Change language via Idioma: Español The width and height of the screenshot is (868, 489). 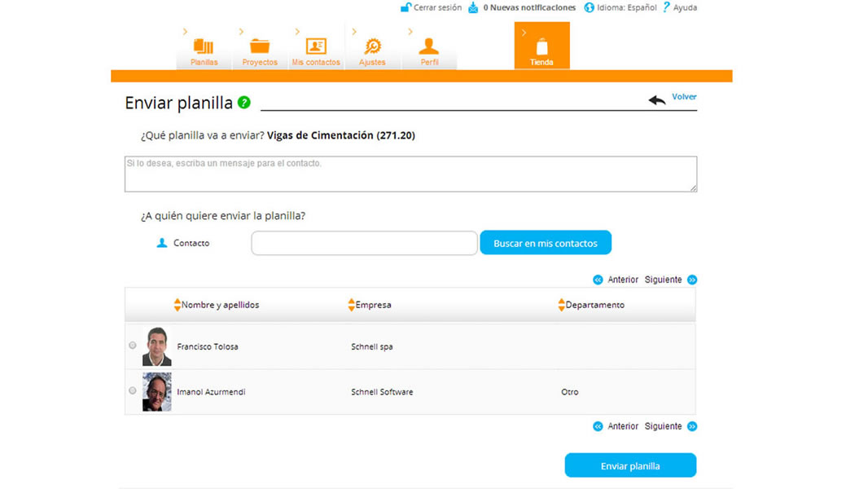[620, 7]
